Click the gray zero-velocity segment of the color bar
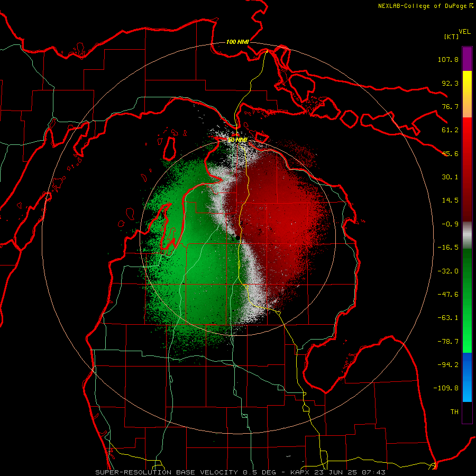Screen dimensions: 476x476 tap(467, 235)
